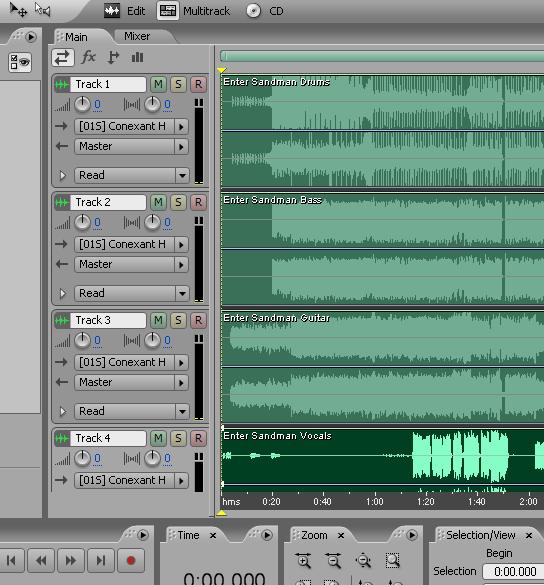Click the Track 3 name field
544x585 pixels.
[x=108, y=320]
